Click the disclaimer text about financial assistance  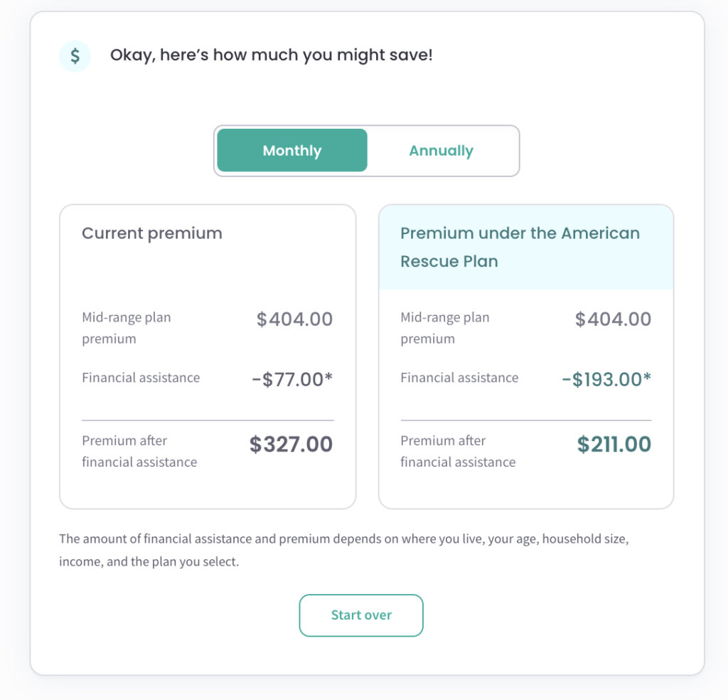point(343,550)
